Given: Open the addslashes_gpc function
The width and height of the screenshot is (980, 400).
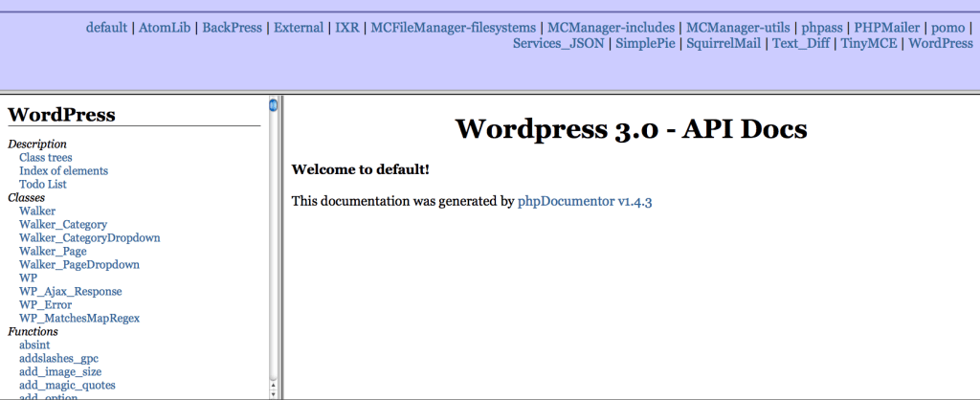Looking at the screenshot, I should (x=58, y=359).
